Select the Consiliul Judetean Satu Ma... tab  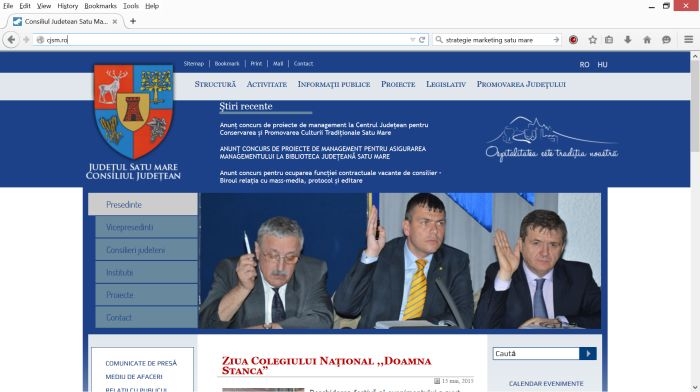click(x=66, y=21)
